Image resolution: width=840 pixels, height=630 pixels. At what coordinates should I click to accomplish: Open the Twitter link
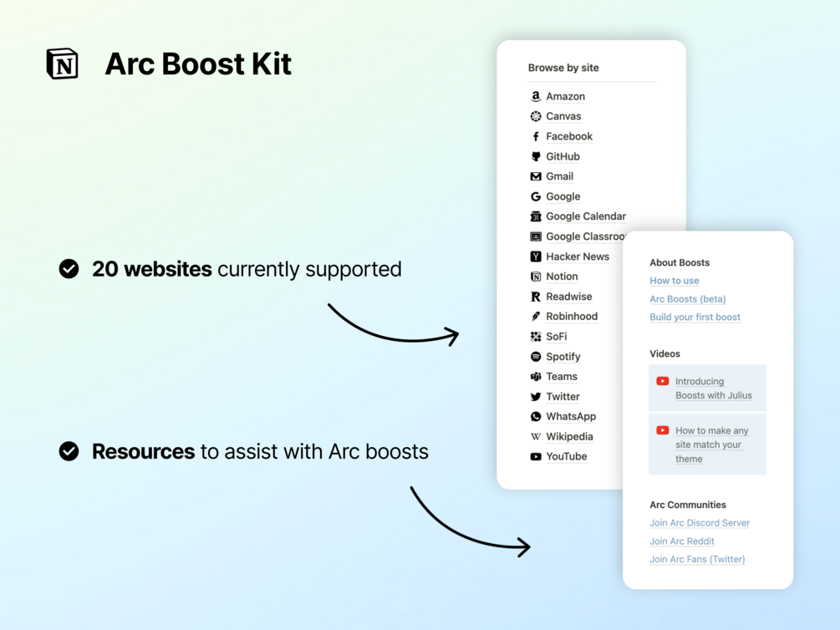pos(563,396)
